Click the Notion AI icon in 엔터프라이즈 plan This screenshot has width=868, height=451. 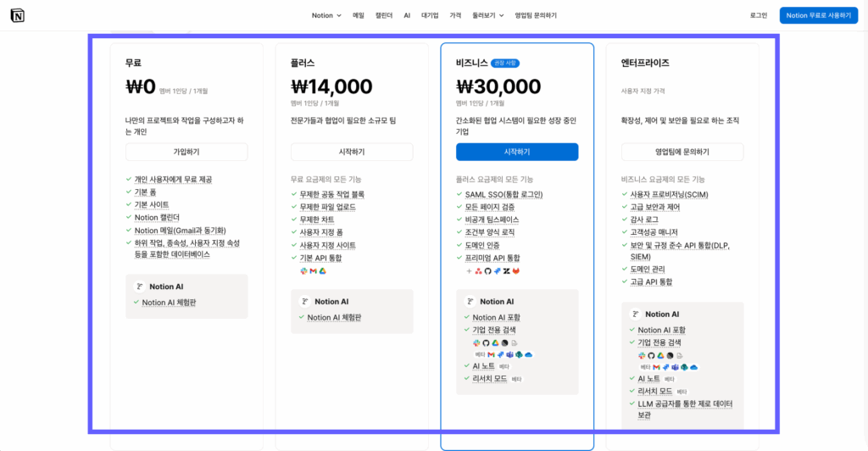click(636, 315)
